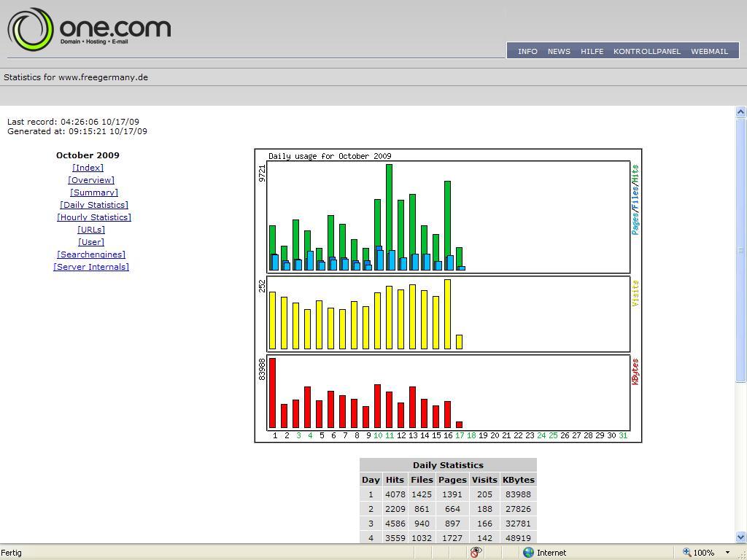Open the WEBMAIL menu item
747x560 pixels.
709,51
